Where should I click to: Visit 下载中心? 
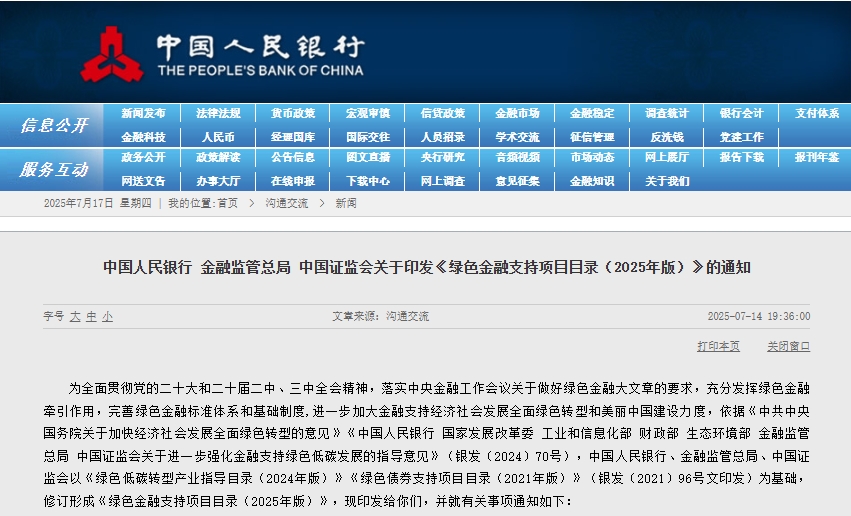pyautogui.click(x=368, y=181)
